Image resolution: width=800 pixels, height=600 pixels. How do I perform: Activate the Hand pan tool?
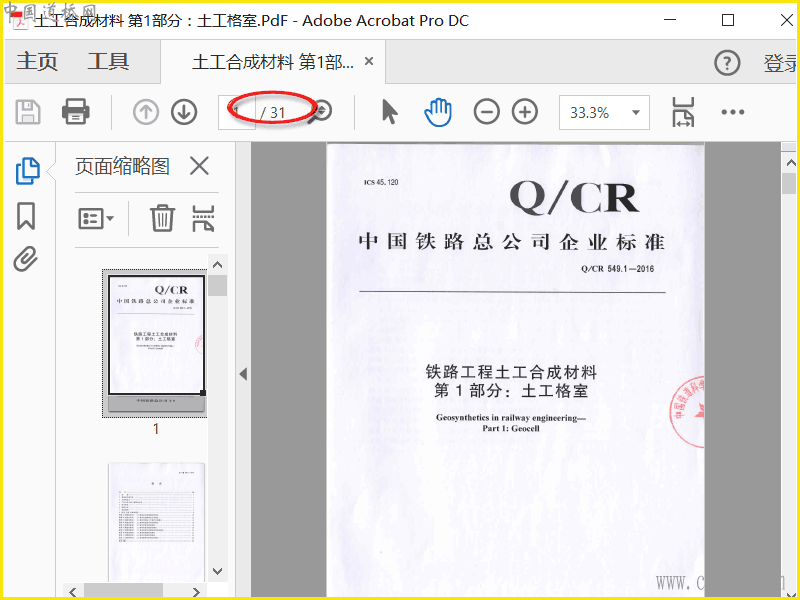tap(438, 112)
